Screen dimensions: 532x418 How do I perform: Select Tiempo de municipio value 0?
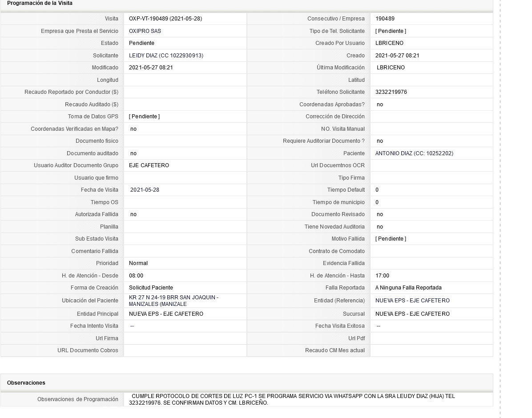377,202
